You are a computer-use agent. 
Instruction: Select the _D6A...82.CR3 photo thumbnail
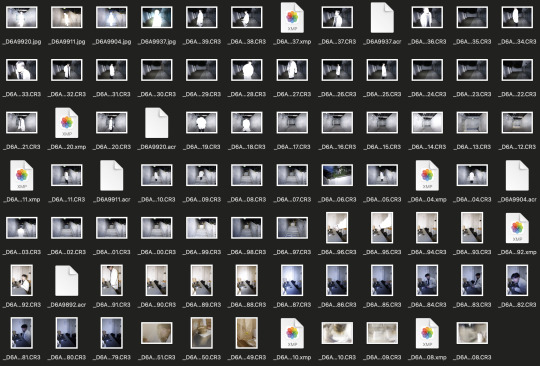coord(517,280)
